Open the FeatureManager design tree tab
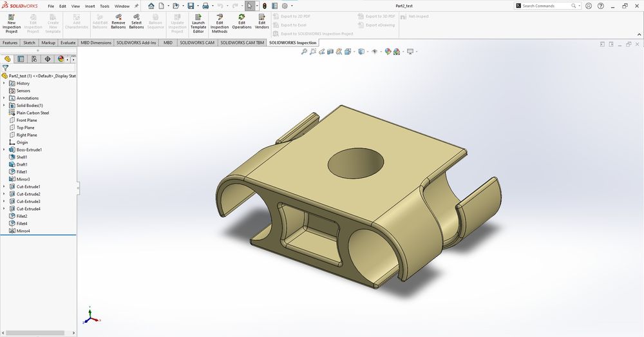This screenshot has width=644, height=337. [x=7, y=59]
